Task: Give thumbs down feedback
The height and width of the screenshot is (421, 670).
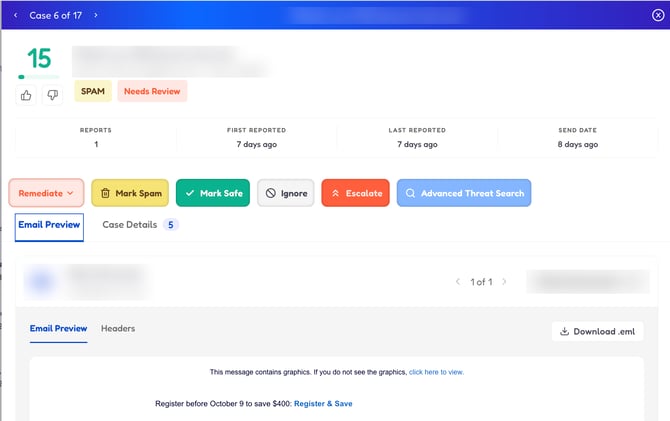Action: [53, 95]
